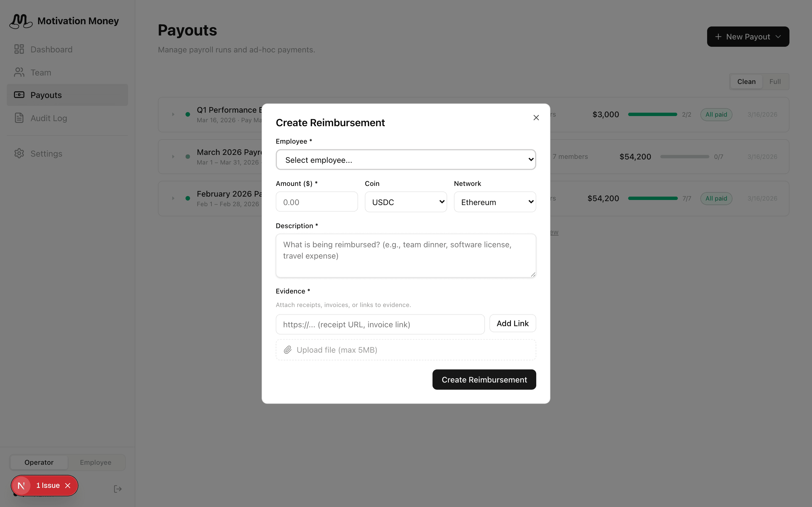The width and height of the screenshot is (812, 507).
Task: Click the Amount input field
Action: click(x=316, y=202)
